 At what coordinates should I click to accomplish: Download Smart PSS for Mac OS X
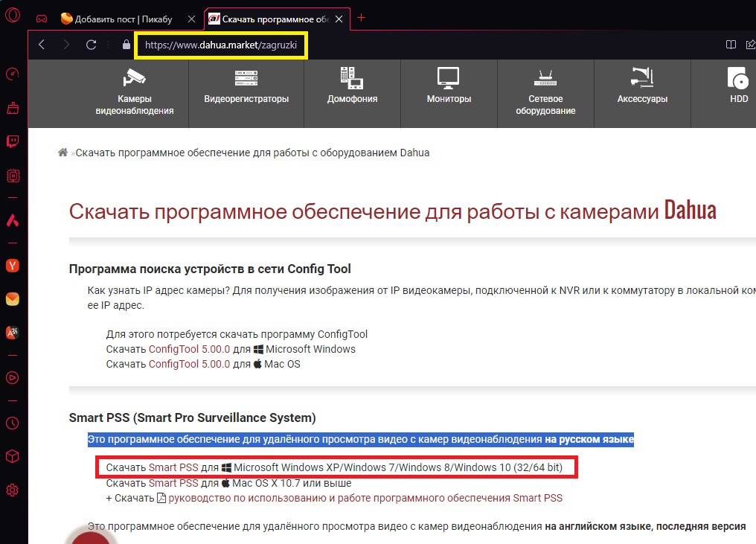[x=173, y=483]
